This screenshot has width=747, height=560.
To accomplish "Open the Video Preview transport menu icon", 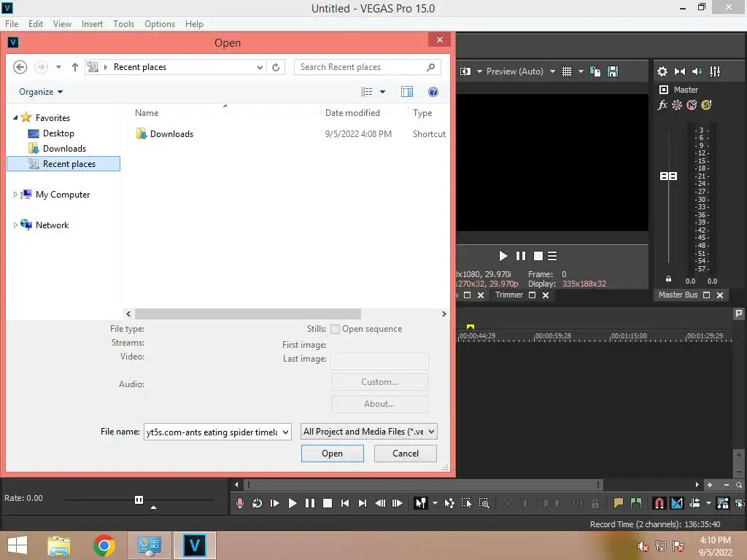I will pyautogui.click(x=552, y=256).
